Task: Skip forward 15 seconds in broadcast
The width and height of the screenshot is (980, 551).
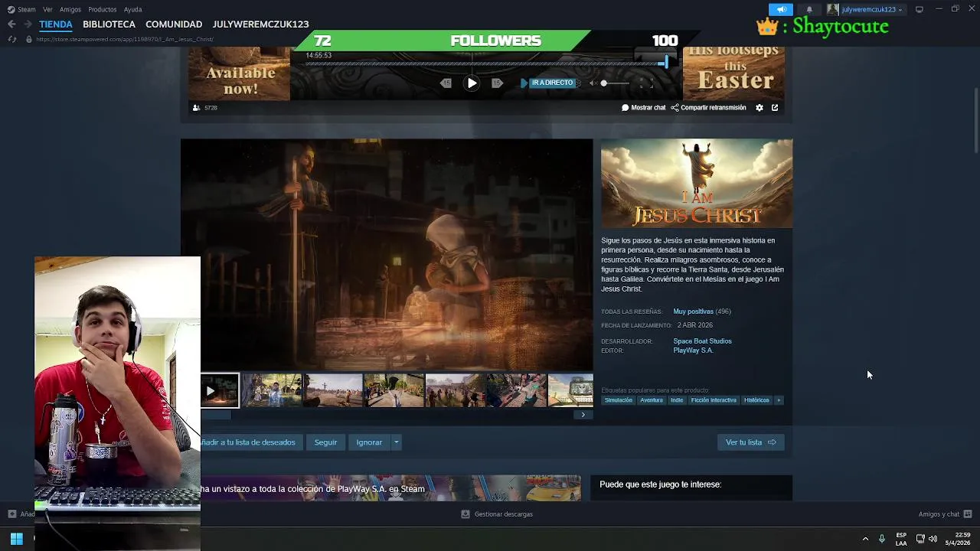Action: coord(497,83)
